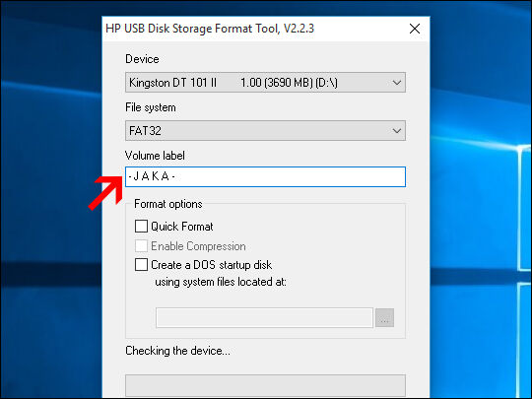Viewport: 532px width, 399px height.
Task: Click the browse "..." button for system files
Action: coord(384,318)
